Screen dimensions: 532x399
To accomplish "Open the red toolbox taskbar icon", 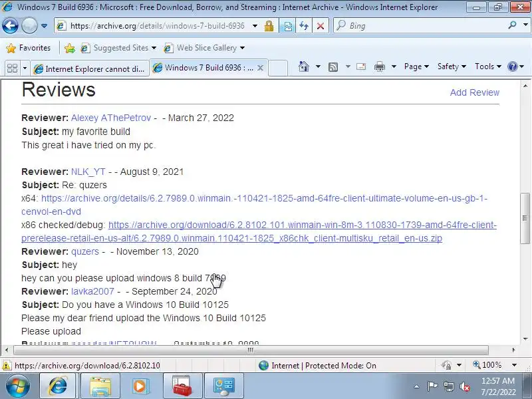I will click(x=182, y=386).
